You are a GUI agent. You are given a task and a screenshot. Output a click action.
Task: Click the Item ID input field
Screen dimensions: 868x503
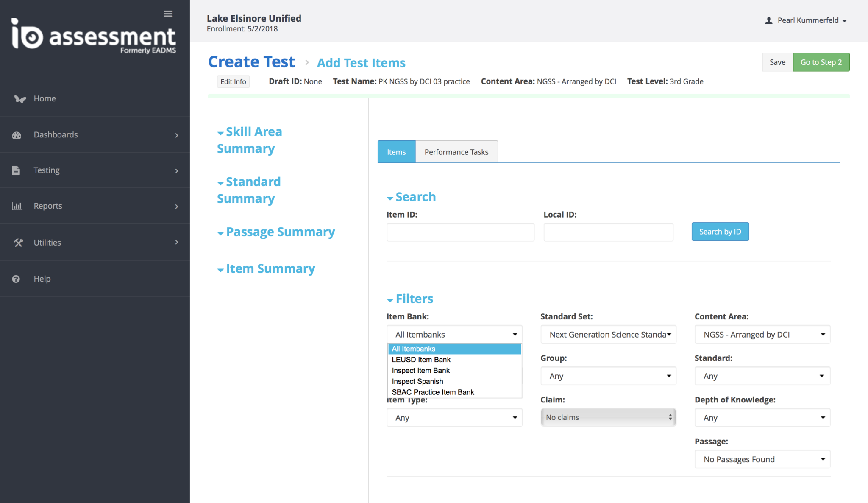[460, 232]
